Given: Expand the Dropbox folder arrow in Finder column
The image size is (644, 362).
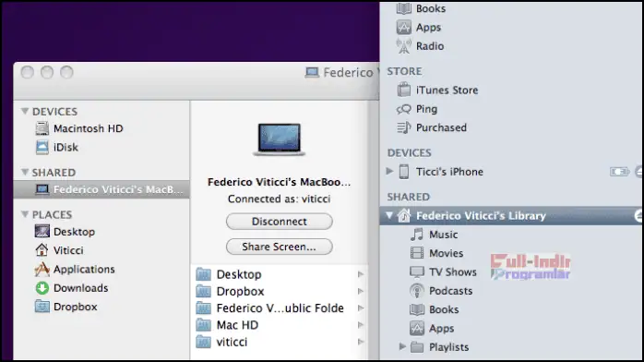Looking at the screenshot, I should pos(361,291).
